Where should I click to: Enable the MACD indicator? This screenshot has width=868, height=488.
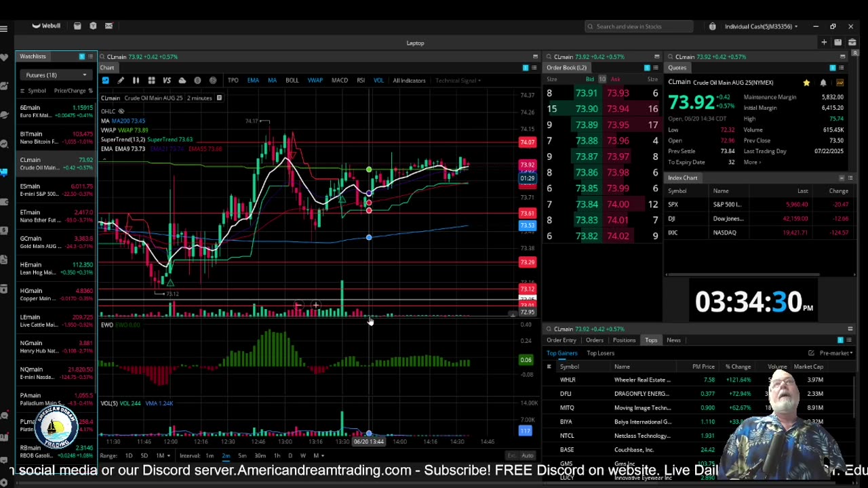[x=339, y=81]
